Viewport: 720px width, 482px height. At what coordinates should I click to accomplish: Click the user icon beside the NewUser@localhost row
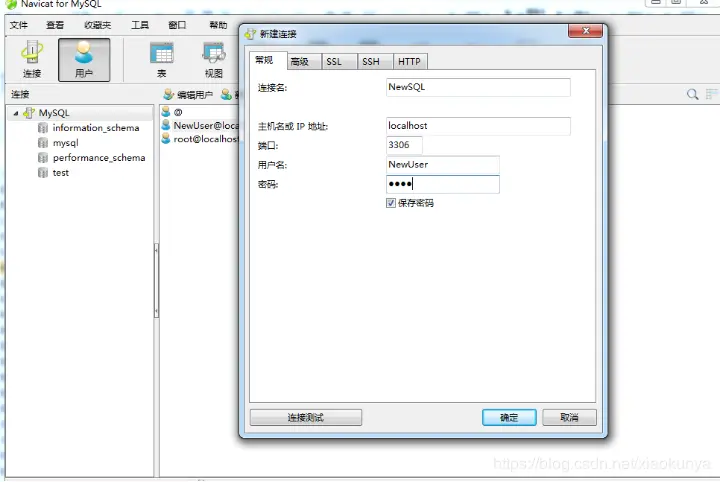166,125
